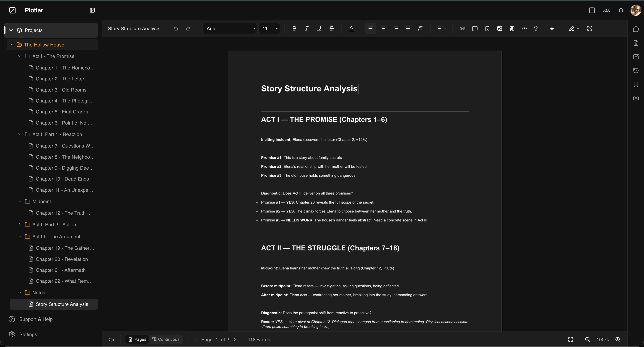Open the document outline panel
The height and width of the screenshot is (347, 644).
636,43
